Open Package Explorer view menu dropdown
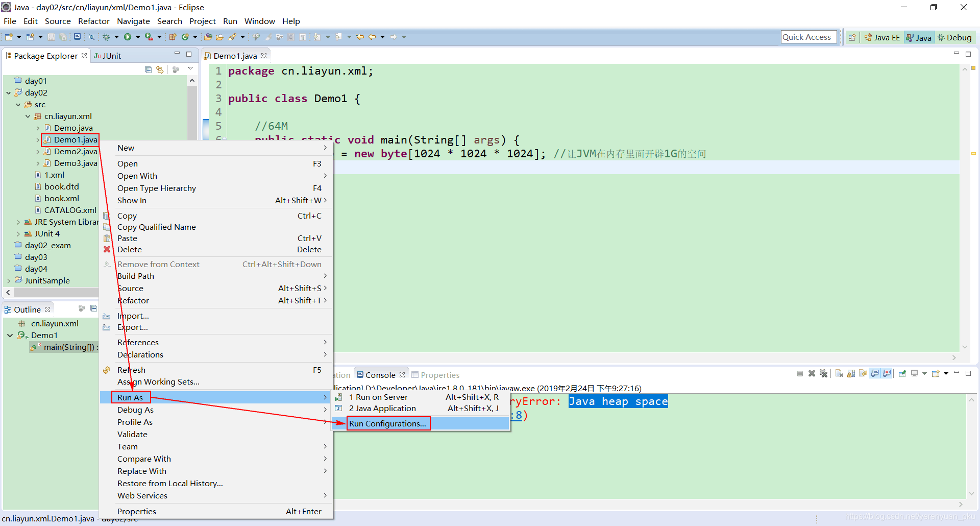Image resolution: width=980 pixels, height=526 pixels. pyautogui.click(x=190, y=68)
